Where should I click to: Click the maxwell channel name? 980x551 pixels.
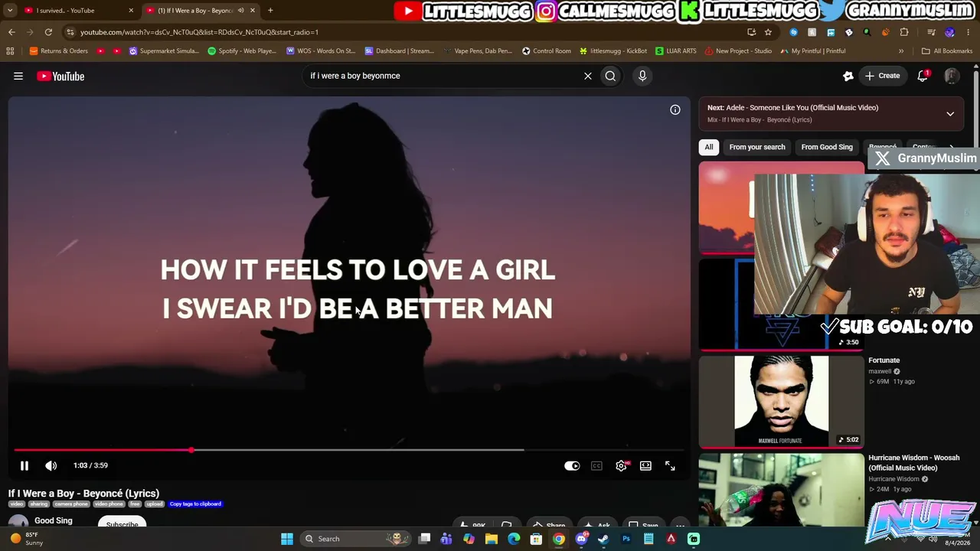pos(880,371)
